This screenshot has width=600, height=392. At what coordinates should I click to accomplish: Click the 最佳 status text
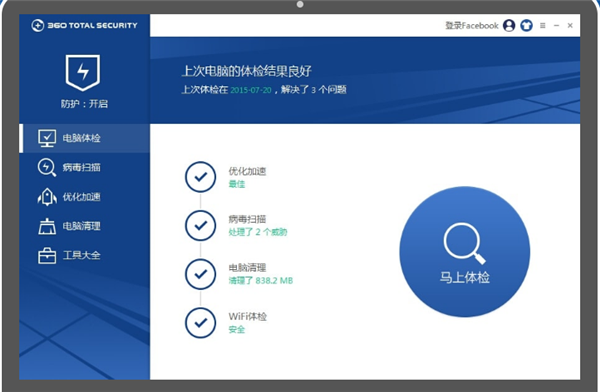[x=237, y=184]
